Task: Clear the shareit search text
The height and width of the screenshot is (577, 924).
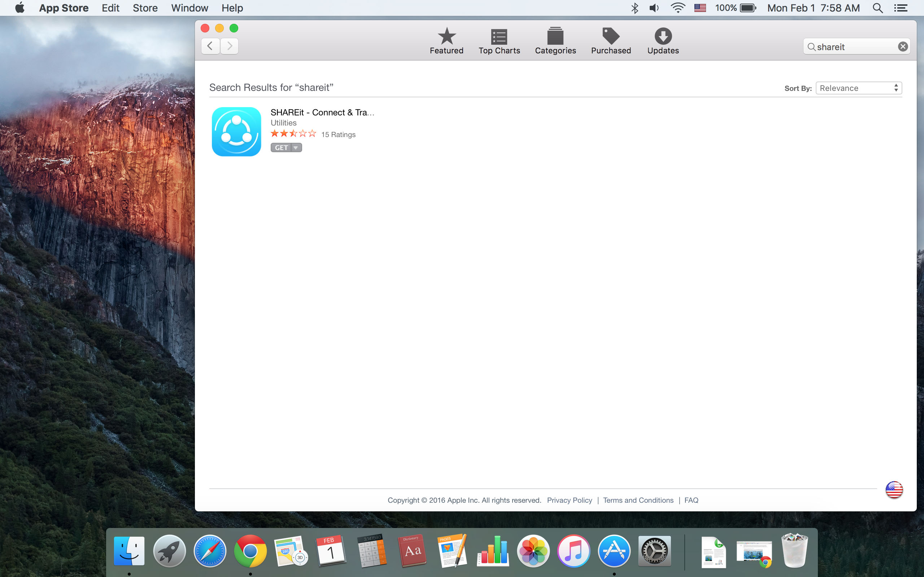Action: [x=903, y=47]
